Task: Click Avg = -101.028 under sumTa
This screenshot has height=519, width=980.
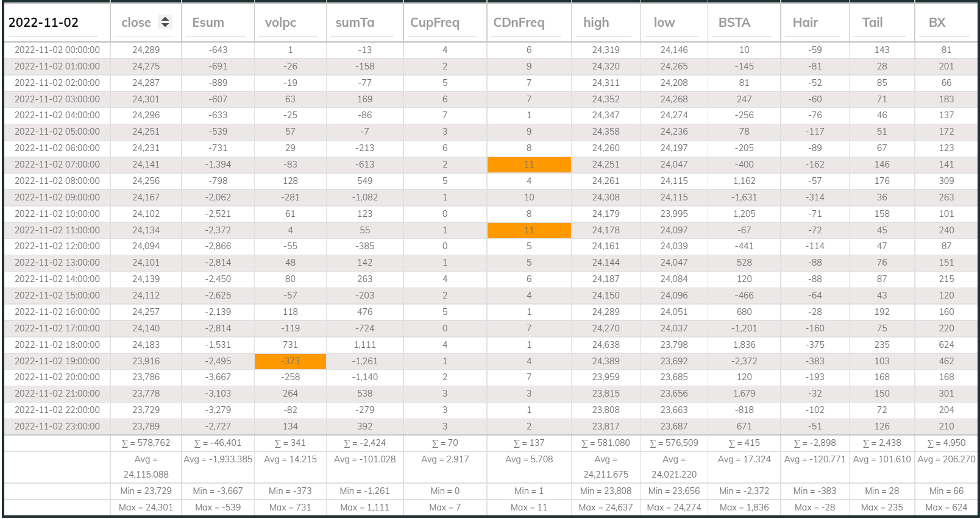Action: point(364,459)
